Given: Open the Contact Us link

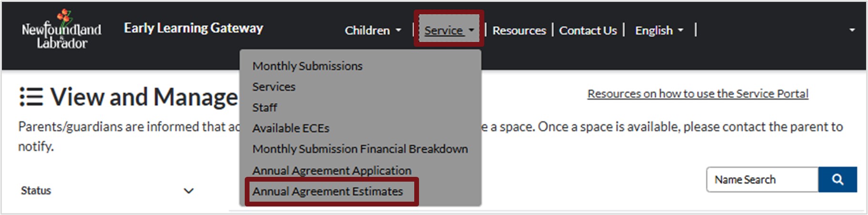Looking at the screenshot, I should pyautogui.click(x=588, y=31).
